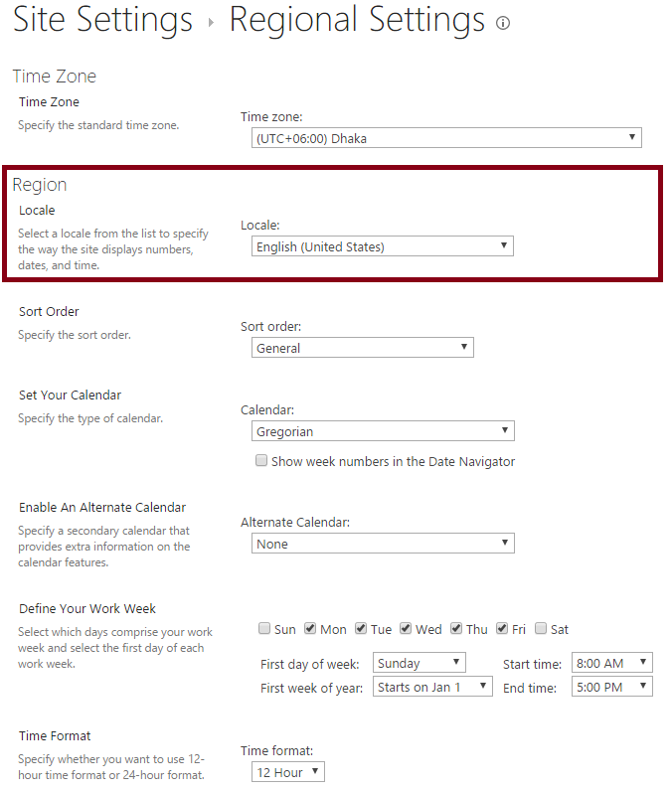Open the First day of week dropdown
Screen dimensions: 672x793
(x=419, y=663)
